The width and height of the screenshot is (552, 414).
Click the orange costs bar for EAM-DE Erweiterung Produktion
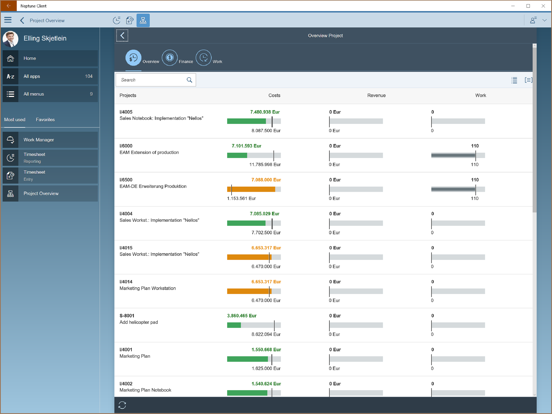coord(251,189)
